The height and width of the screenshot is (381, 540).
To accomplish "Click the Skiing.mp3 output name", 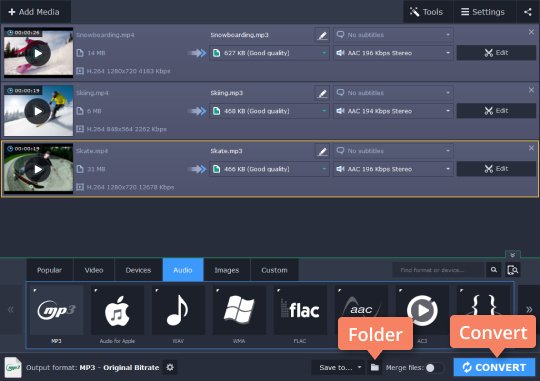I will [x=227, y=93].
